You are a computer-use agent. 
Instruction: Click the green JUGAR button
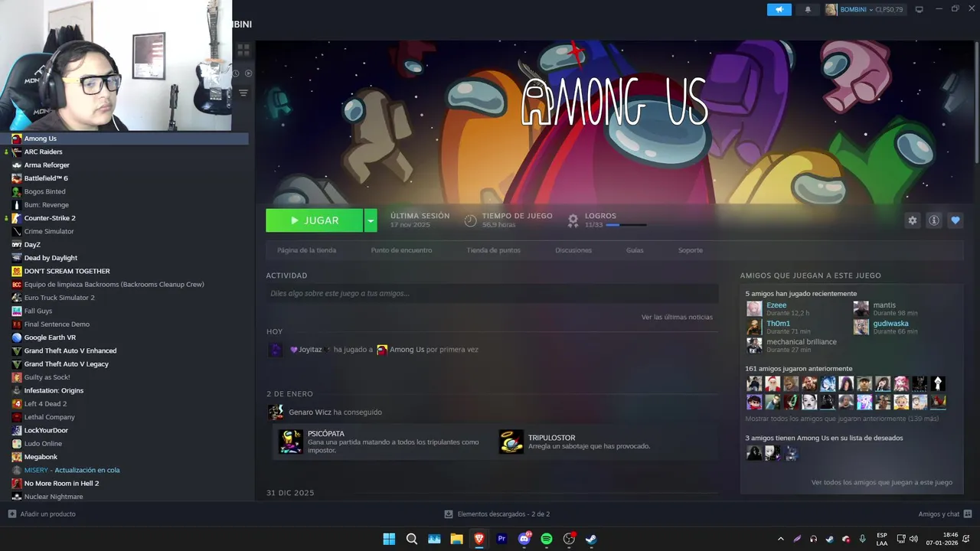314,220
